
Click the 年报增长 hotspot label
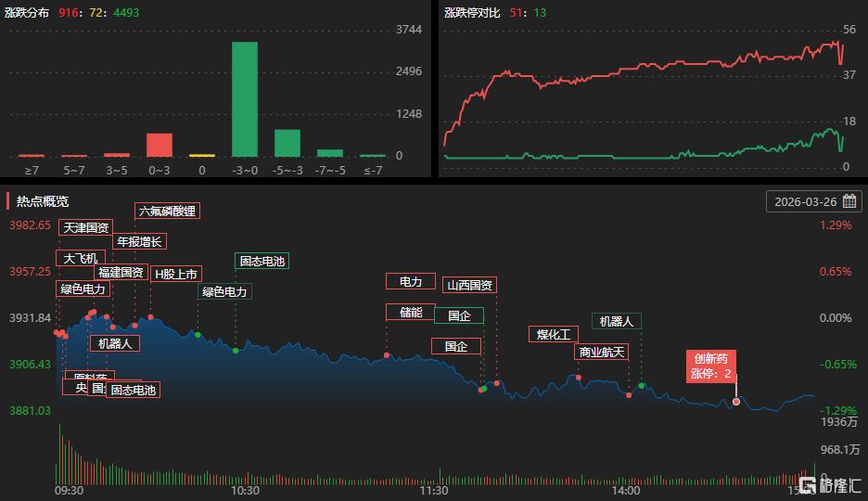[139, 241]
